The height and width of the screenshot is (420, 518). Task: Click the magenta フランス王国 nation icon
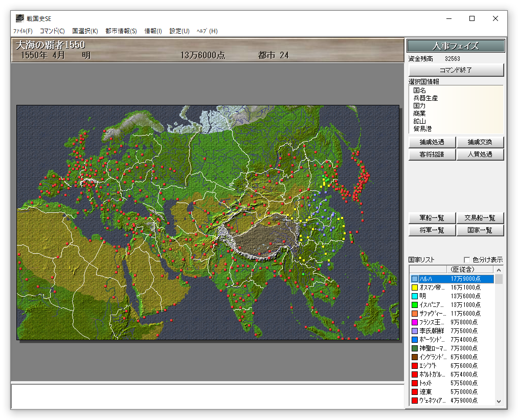point(415,322)
